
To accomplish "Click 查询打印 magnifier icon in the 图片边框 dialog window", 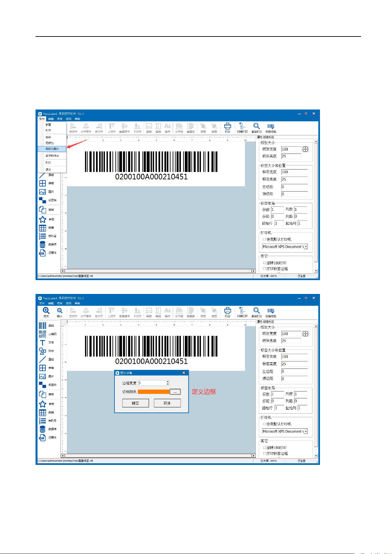I will pyautogui.click(x=257, y=310).
